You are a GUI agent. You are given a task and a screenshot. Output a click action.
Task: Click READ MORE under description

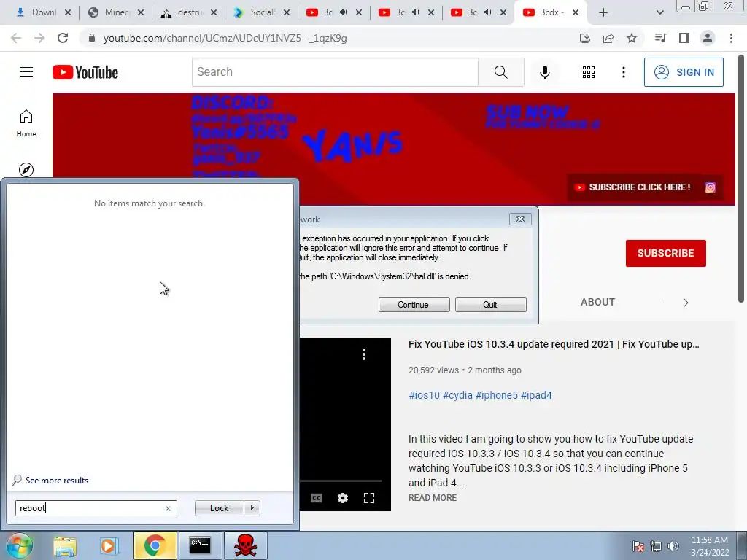(432, 497)
